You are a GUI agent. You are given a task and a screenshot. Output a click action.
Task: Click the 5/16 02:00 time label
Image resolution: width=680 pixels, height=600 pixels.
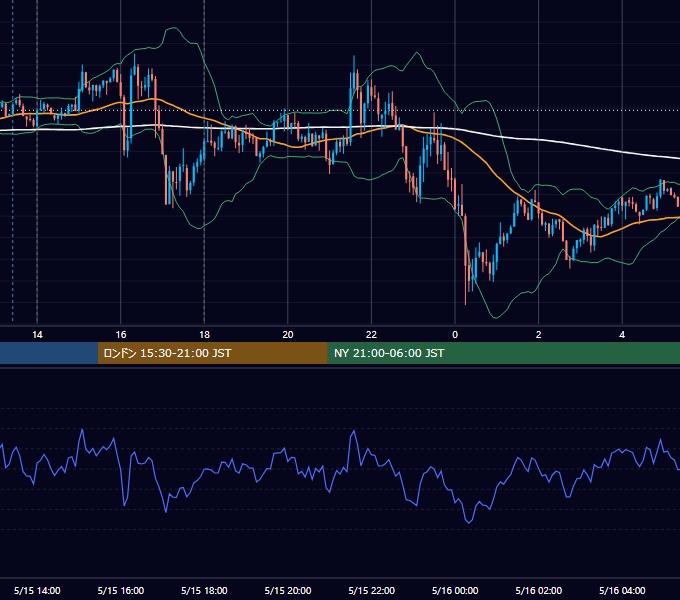coord(539,590)
